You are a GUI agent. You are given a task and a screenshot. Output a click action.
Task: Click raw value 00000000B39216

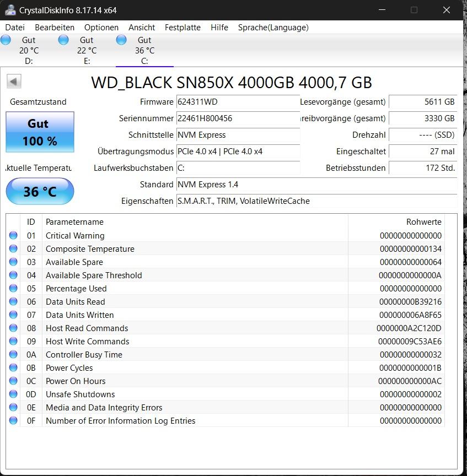pos(411,302)
